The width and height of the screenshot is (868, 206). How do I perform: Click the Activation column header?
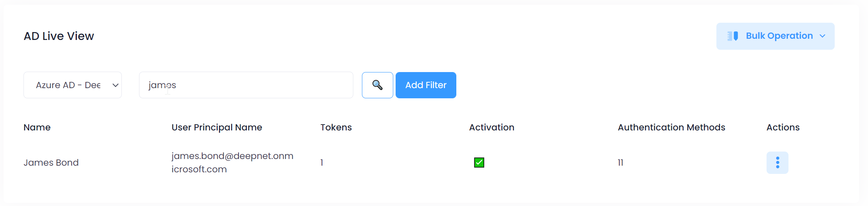(492, 127)
